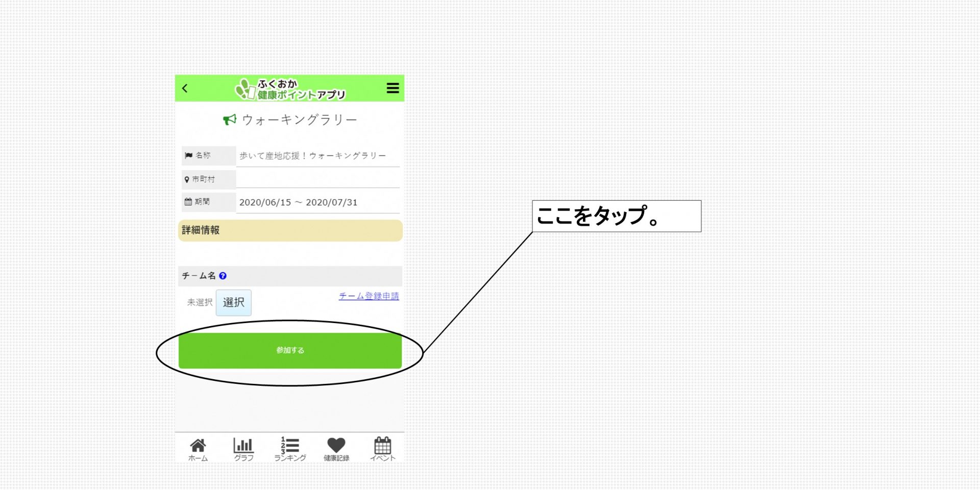This screenshot has width=980, height=490.
Task: Click the flag icon beside 名称
Action: (x=188, y=156)
